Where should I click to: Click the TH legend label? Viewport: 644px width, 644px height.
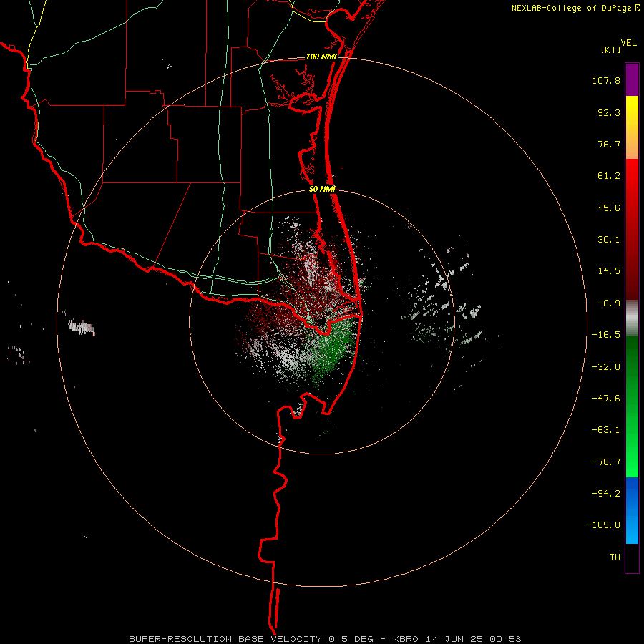[x=615, y=557]
